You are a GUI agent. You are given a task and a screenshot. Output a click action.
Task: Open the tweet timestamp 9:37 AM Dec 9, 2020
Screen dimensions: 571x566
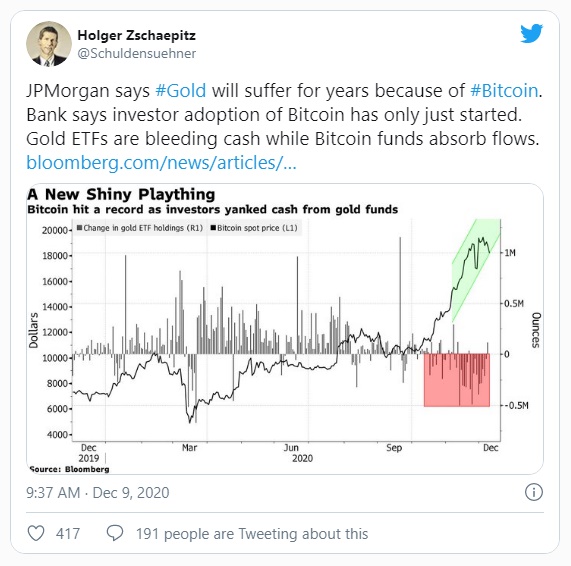[98, 492]
